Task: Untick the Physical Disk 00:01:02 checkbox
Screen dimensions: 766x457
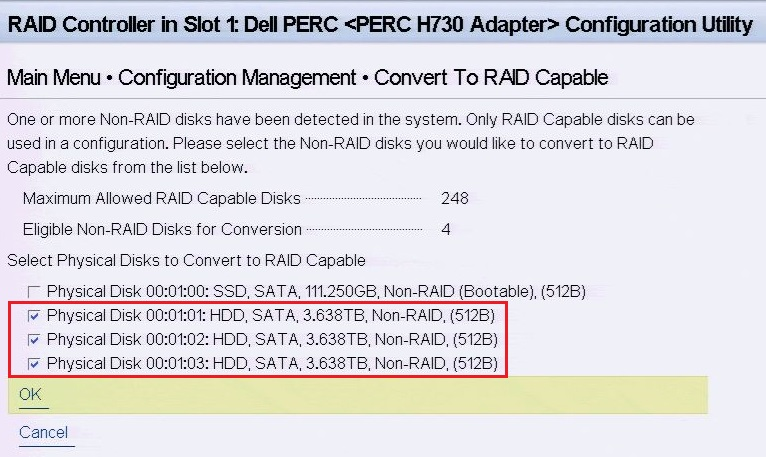Action: tap(36, 339)
